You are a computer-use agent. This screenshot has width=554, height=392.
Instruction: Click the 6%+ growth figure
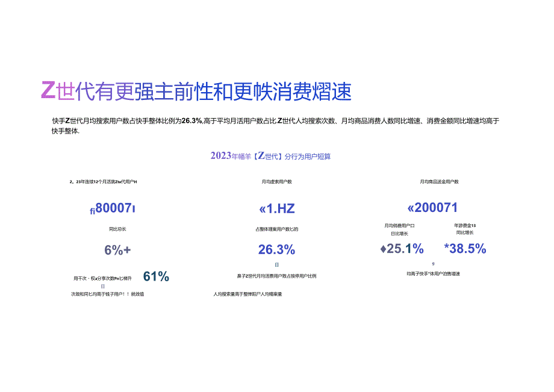(x=117, y=248)
